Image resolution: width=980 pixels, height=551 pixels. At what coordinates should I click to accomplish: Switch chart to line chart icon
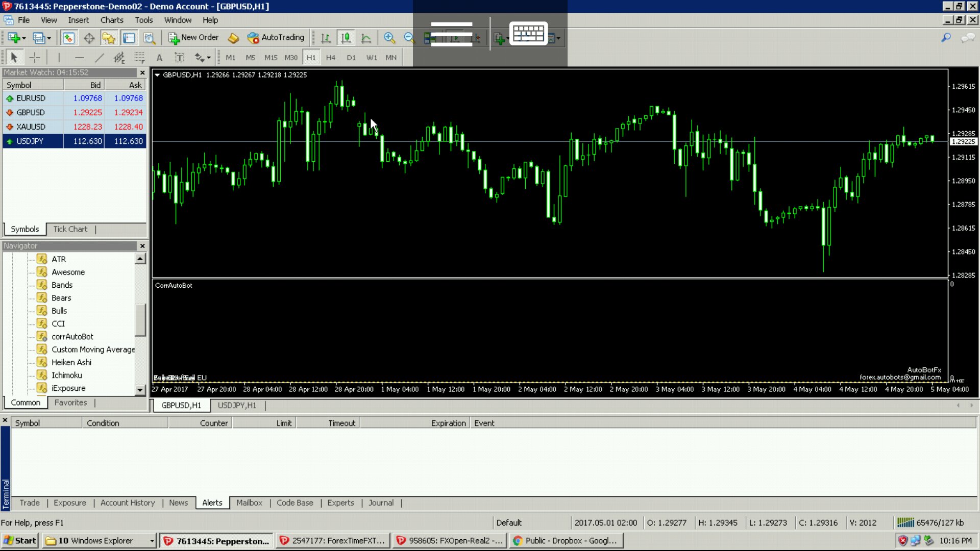[366, 38]
